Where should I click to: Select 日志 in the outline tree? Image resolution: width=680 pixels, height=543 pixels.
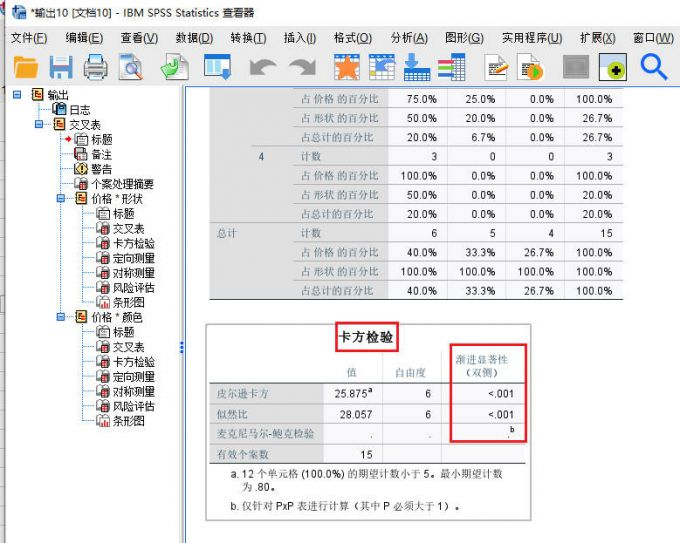[x=80, y=110]
